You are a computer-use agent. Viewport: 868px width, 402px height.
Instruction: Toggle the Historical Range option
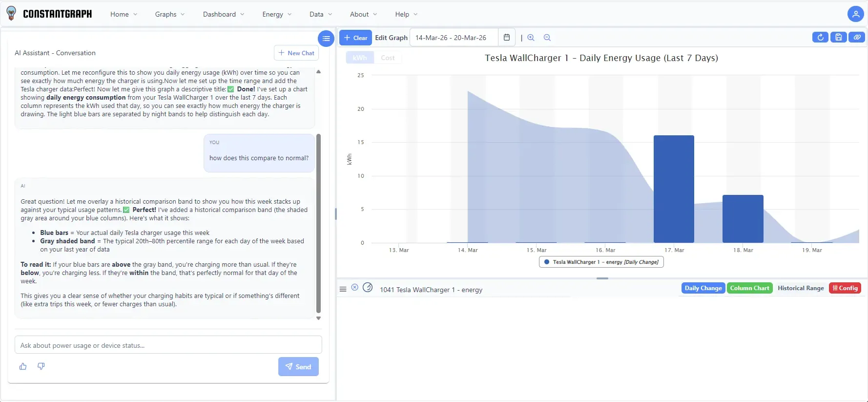click(x=801, y=288)
